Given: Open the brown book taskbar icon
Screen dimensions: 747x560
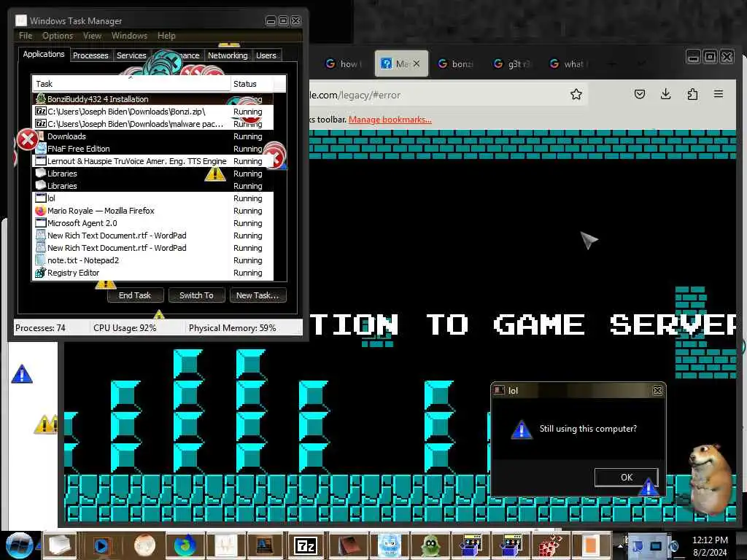Looking at the screenshot, I should [349, 545].
